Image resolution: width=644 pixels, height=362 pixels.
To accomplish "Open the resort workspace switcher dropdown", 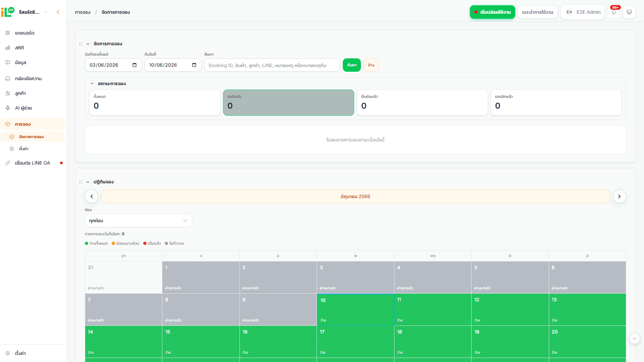I will tap(33, 12).
